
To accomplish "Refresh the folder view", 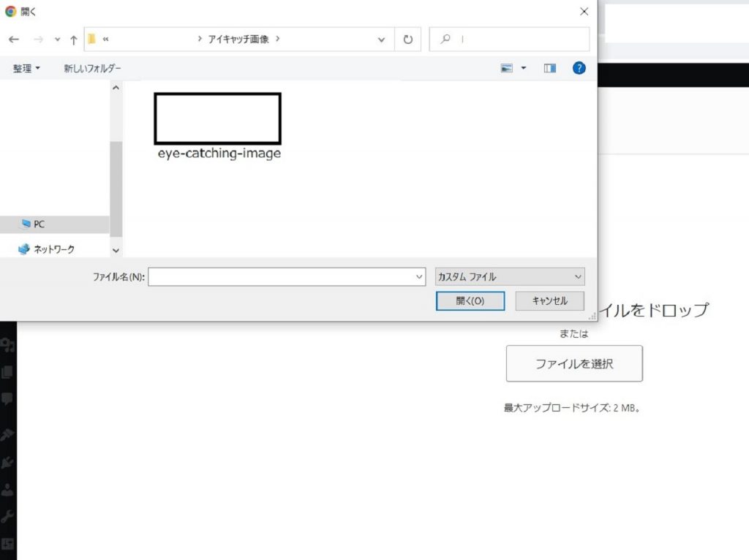I will (x=407, y=39).
